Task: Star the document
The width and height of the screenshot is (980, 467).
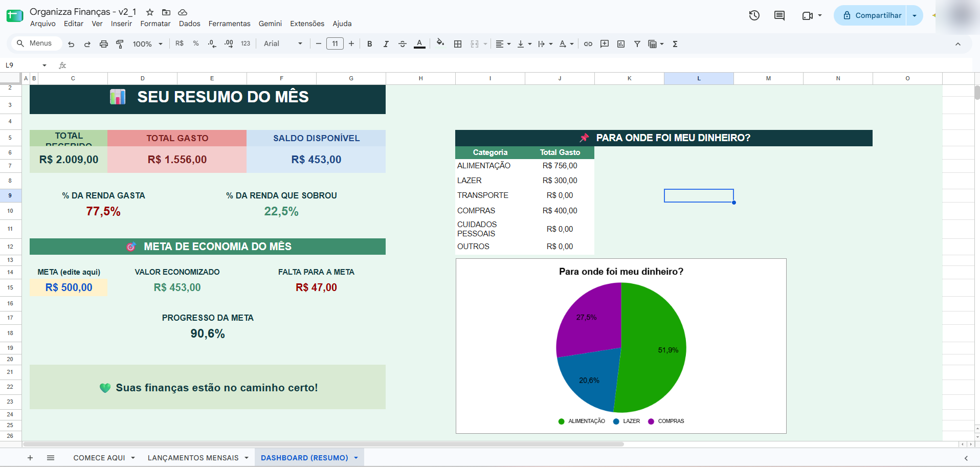Action: click(x=150, y=12)
